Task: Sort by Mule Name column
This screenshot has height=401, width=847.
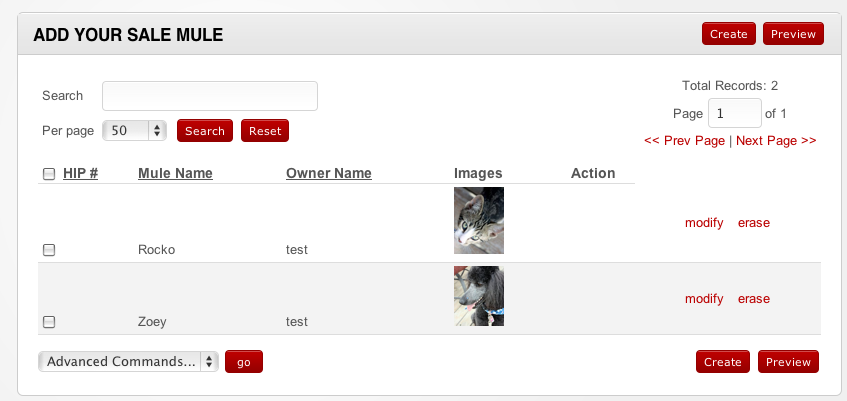Action: coord(175,173)
